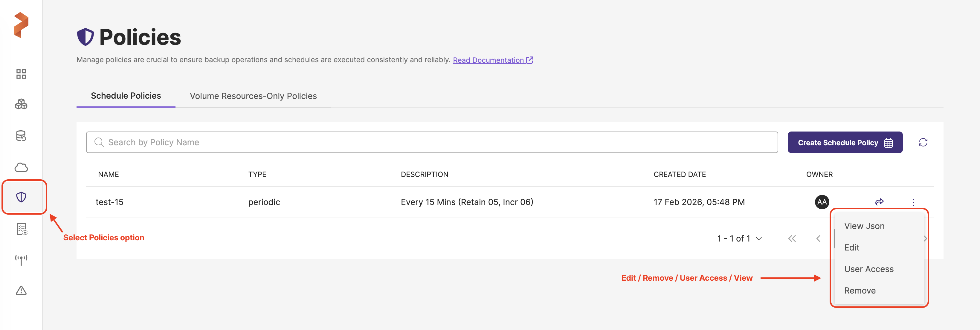
Task: Go to first page double chevron
Action: tap(792, 239)
